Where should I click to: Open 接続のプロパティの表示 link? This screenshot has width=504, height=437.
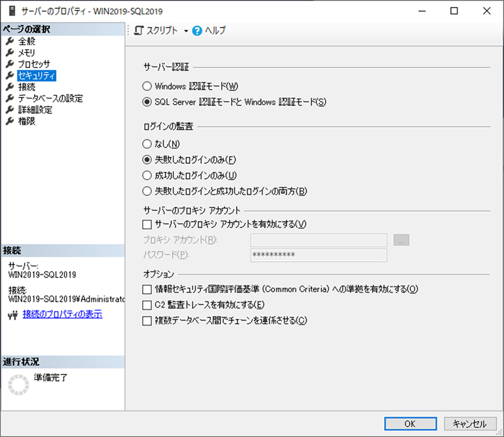coord(62,314)
